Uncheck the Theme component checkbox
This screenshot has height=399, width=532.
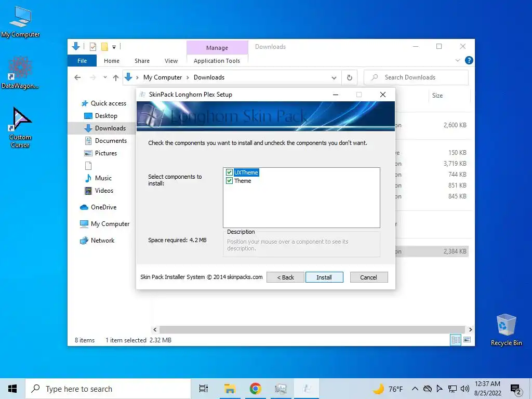tap(229, 181)
